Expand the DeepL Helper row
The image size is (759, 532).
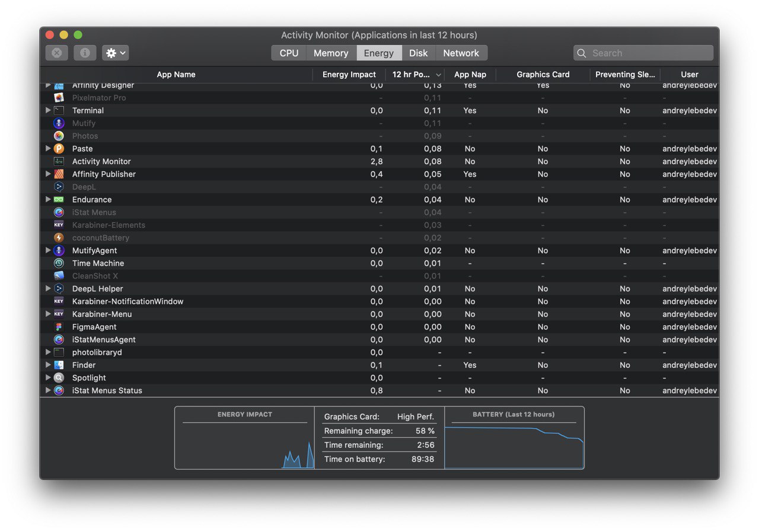click(48, 289)
